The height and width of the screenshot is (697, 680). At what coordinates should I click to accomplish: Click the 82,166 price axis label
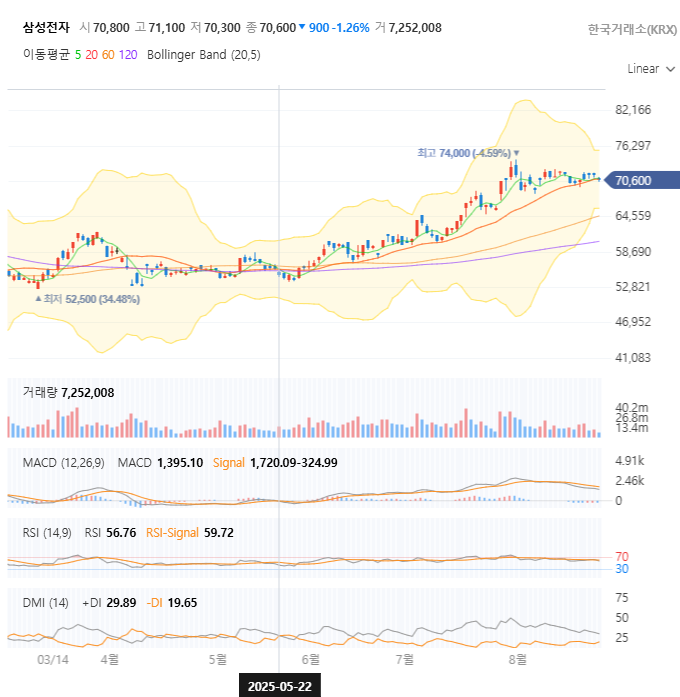[x=633, y=110]
